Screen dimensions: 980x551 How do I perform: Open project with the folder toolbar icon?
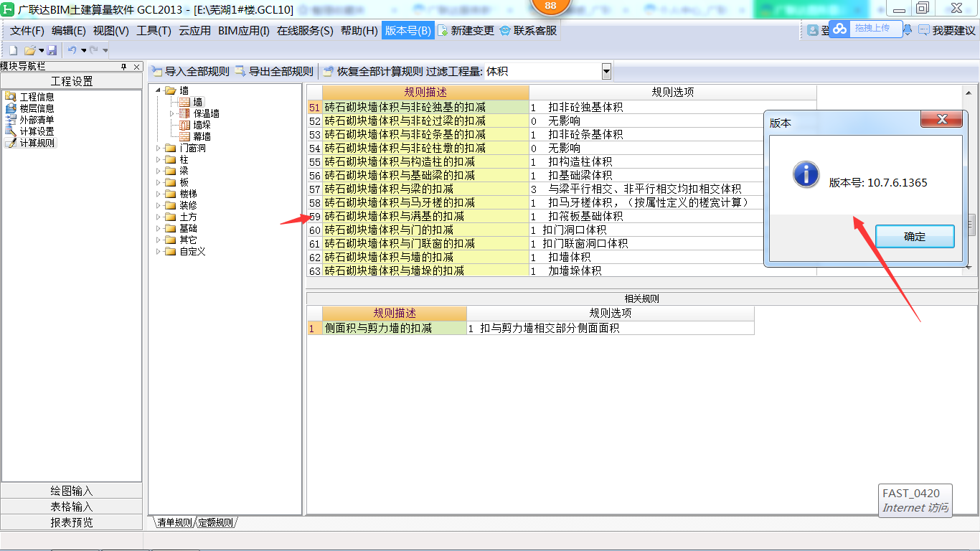pos(30,50)
